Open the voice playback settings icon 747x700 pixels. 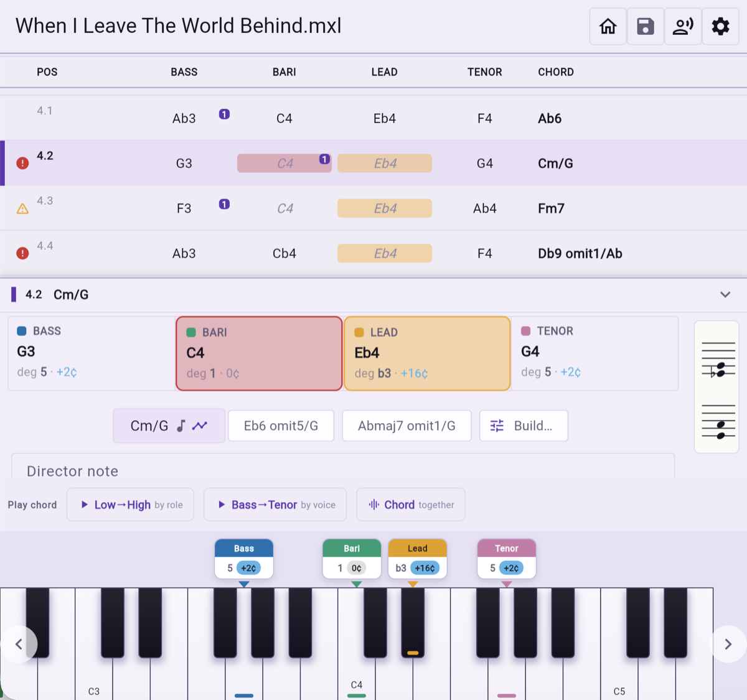click(683, 26)
